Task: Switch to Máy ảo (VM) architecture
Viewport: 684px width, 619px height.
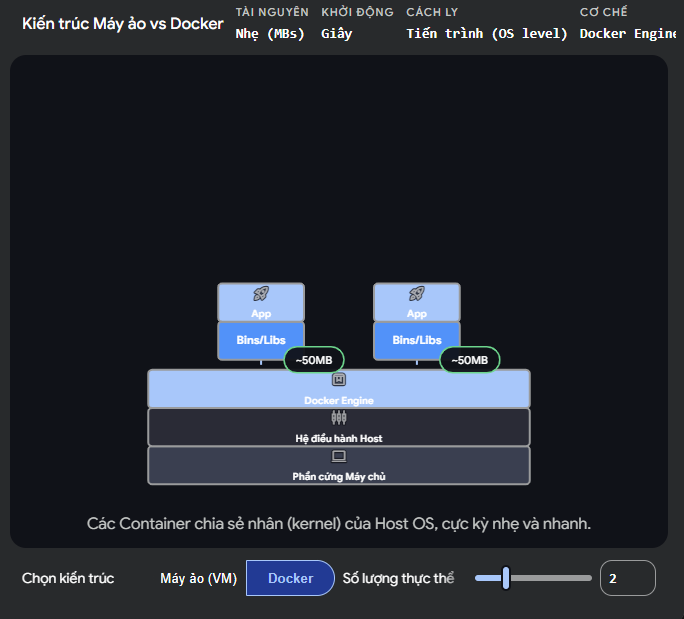Action: click(198, 578)
